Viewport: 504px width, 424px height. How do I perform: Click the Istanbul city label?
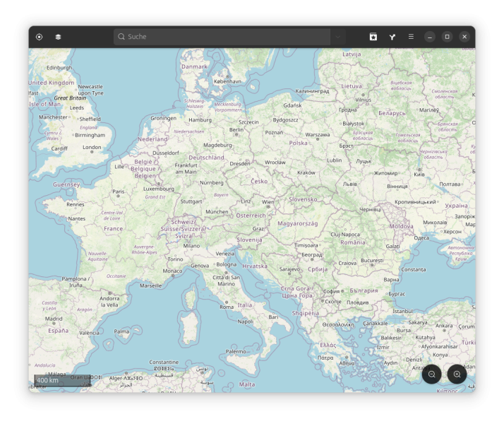point(402,311)
